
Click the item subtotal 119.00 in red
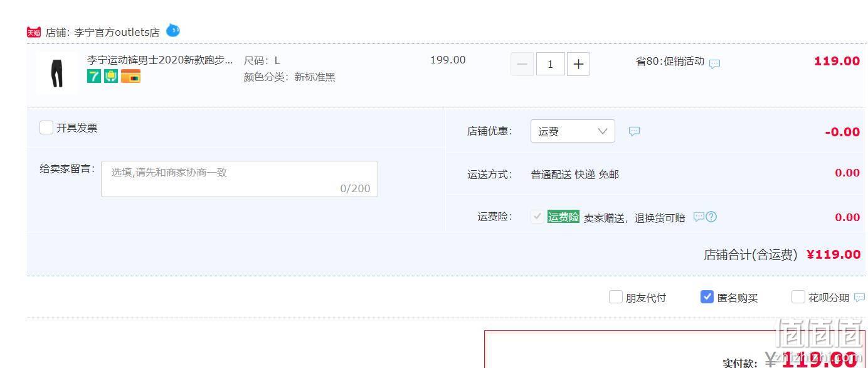pos(837,61)
